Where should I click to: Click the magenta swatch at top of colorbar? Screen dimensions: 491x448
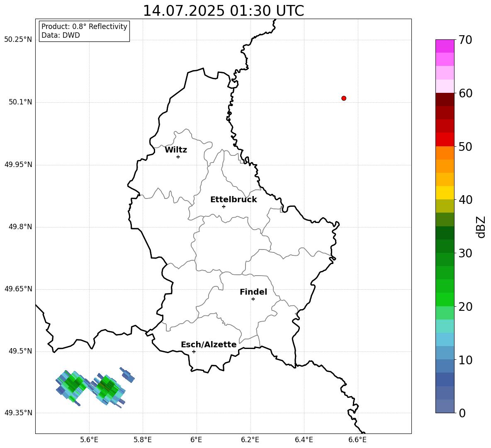click(x=445, y=46)
